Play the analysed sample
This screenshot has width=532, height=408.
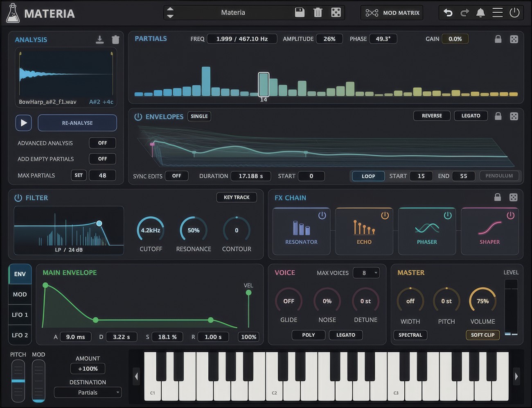(23, 123)
